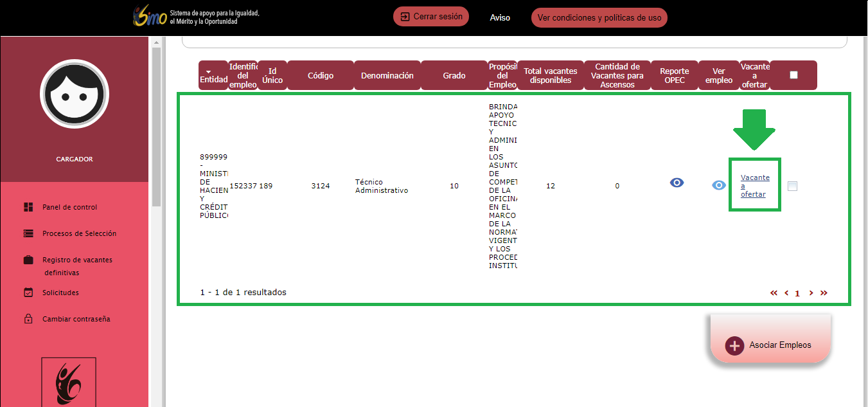Open the Vacante a ofertar link
Screen dimensions: 868x407
pos(754,186)
